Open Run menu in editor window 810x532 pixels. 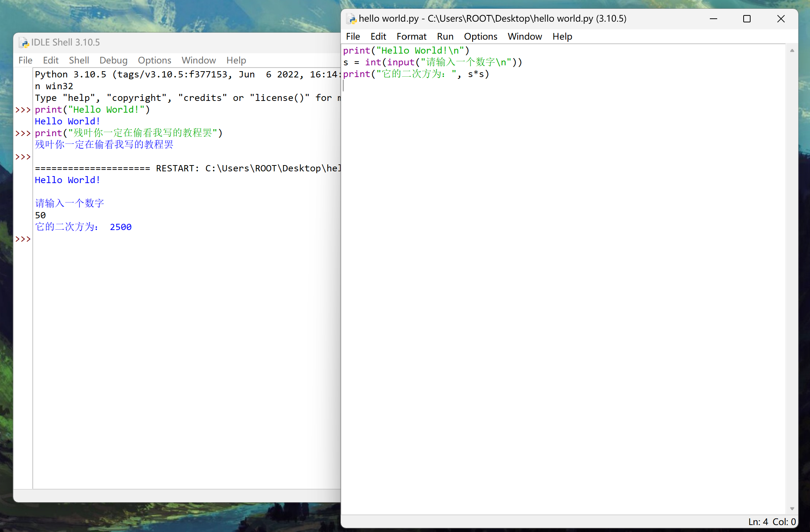[x=445, y=36]
